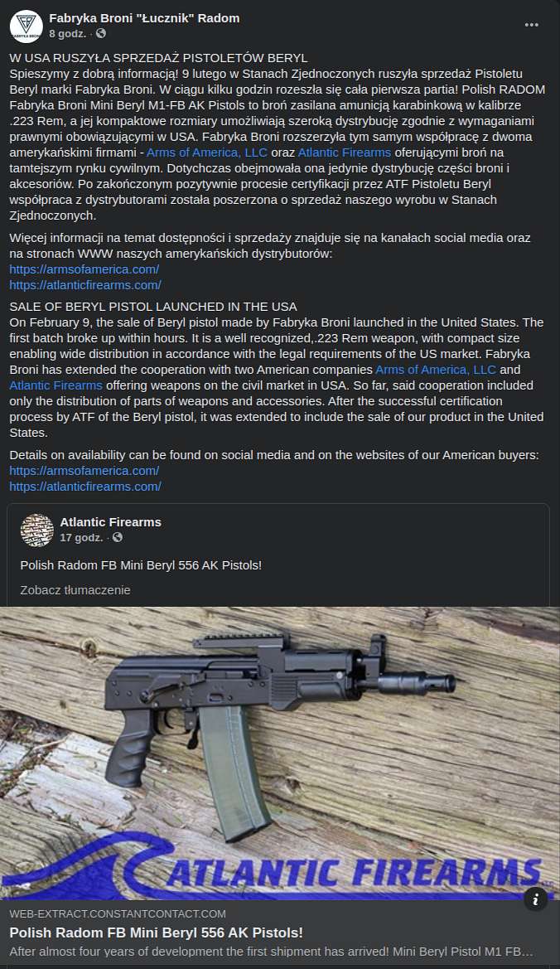Open Fabryka Broni page profile picture
Viewport: 560px width, 969px height.
[x=26, y=26]
